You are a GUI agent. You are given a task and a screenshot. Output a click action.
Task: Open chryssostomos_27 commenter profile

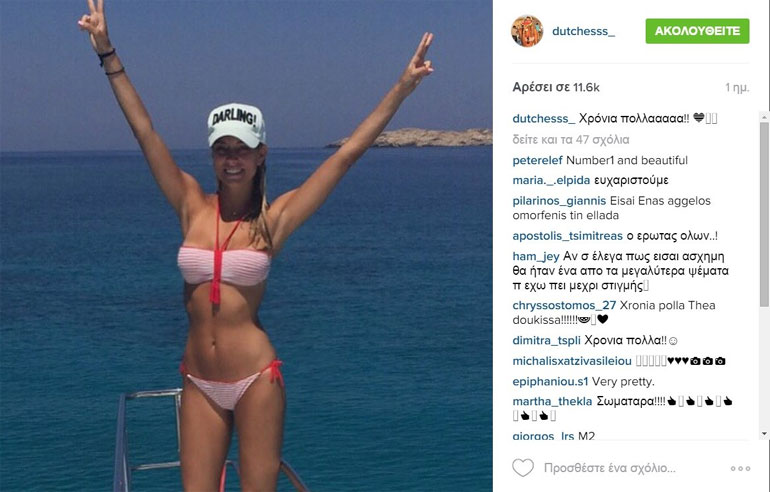[x=564, y=305]
